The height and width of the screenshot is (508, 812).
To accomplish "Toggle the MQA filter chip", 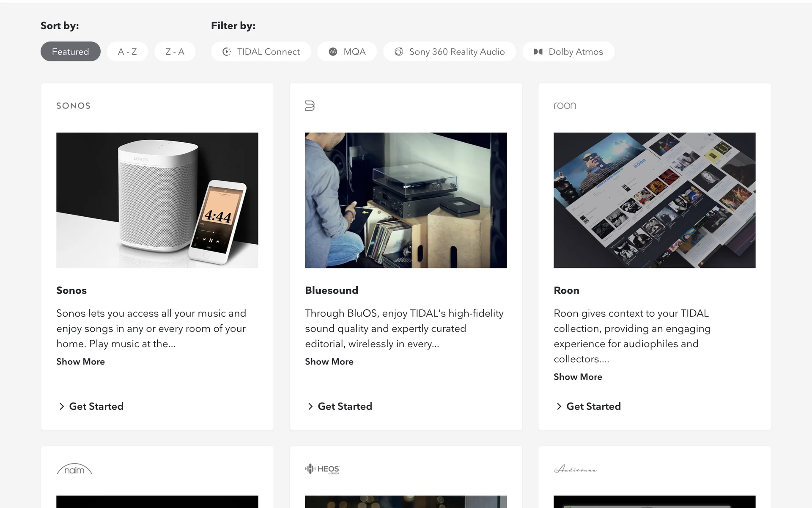I will click(x=347, y=52).
